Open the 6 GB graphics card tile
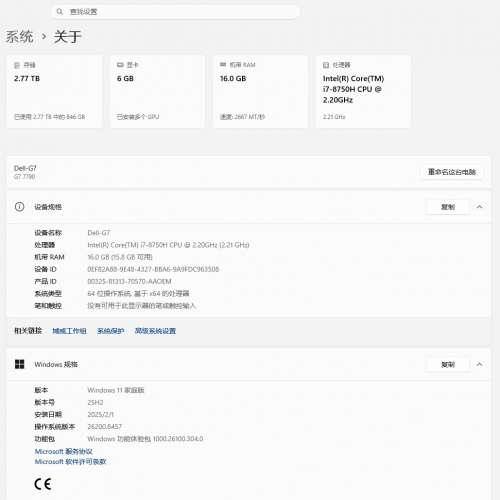Viewport: 500px width, 500px height. tap(157, 91)
